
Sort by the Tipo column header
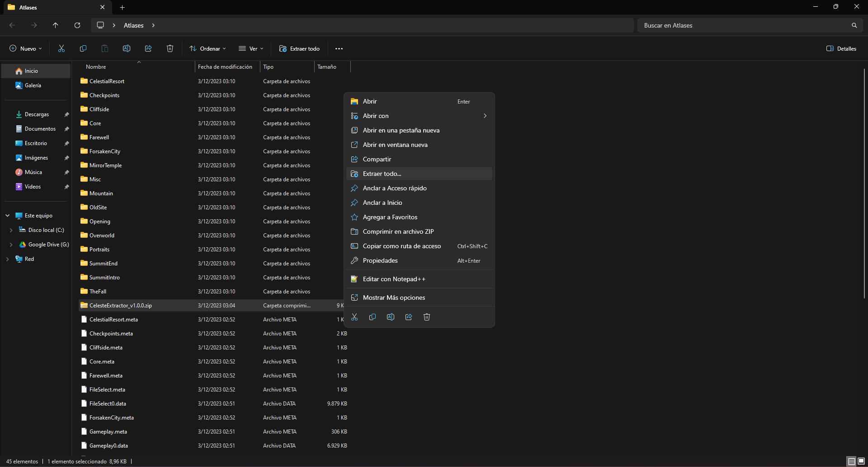[x=287, y=67]
